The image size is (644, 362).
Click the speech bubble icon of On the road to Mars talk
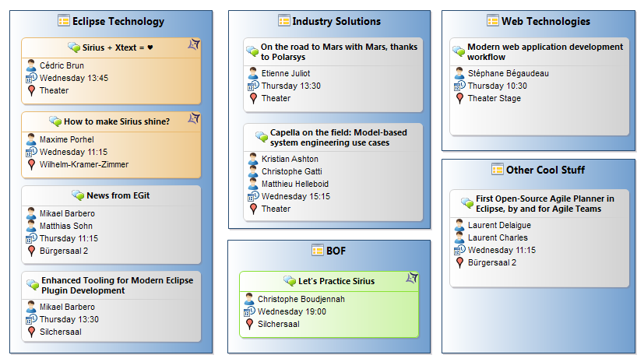252,51
